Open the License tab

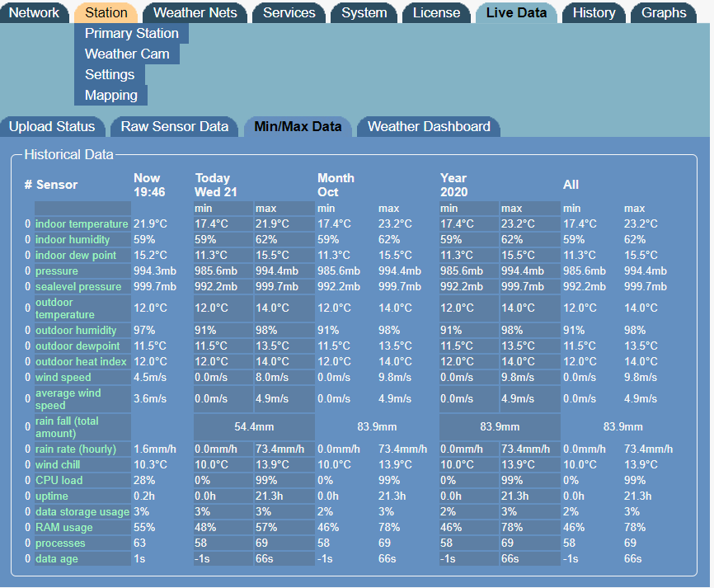(436, 12)
